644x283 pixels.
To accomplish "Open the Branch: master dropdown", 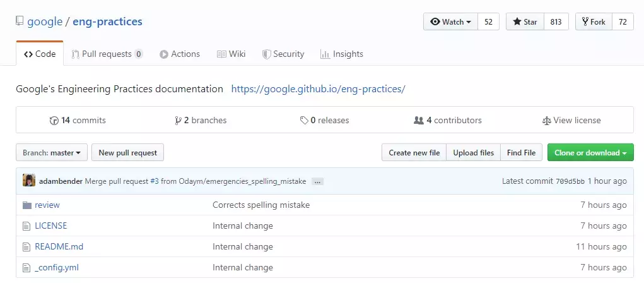I will click(x=51, y=153).
